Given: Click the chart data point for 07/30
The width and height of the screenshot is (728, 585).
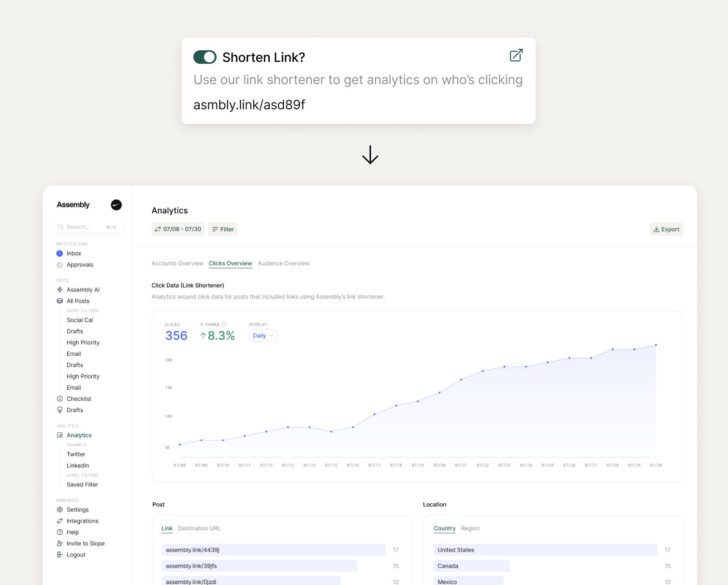Looking at the screenshot, I should [656, 345].
